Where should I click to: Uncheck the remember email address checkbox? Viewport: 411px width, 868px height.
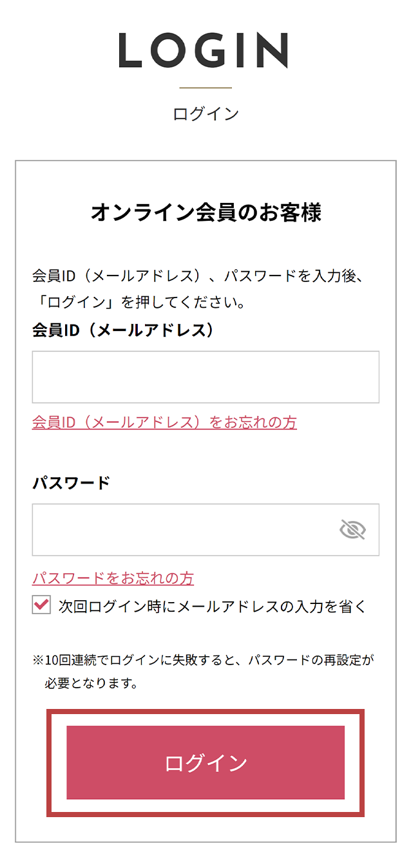[x=41, y=605]
